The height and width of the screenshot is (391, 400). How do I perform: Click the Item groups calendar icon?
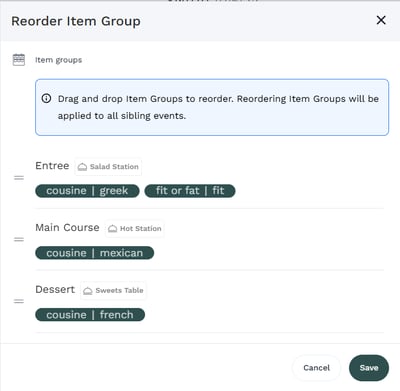click(x=19, y=60)
